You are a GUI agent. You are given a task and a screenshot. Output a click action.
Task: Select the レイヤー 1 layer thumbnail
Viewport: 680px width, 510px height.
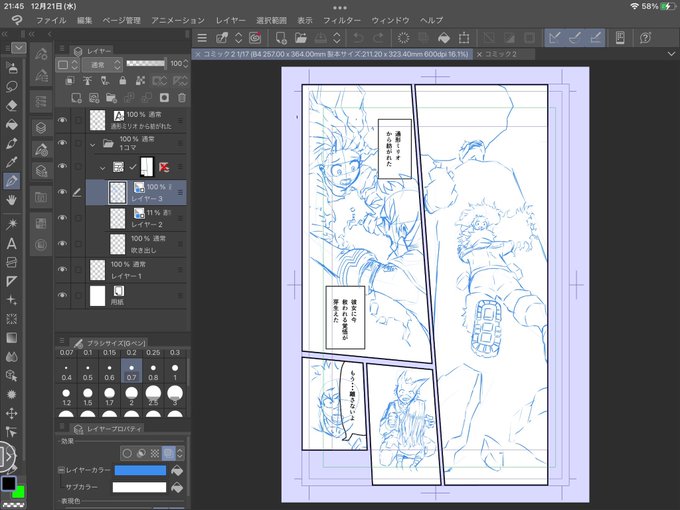tap(97, 270)
